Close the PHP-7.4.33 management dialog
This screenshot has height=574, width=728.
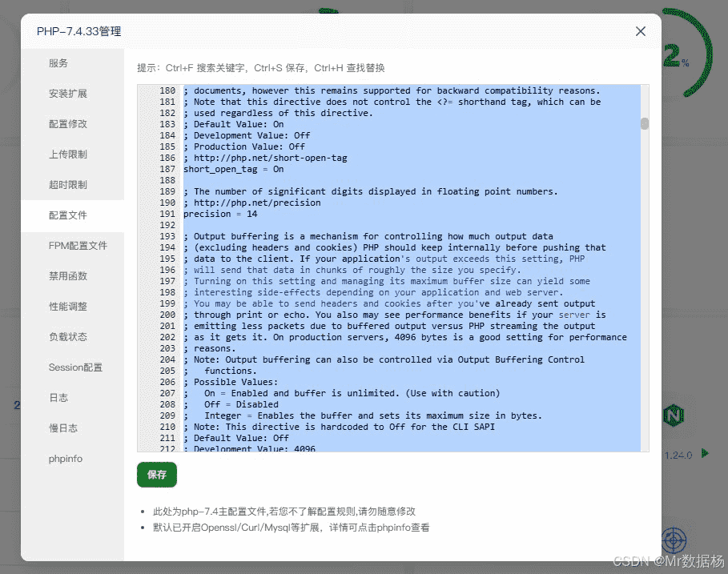coord(640,31)
